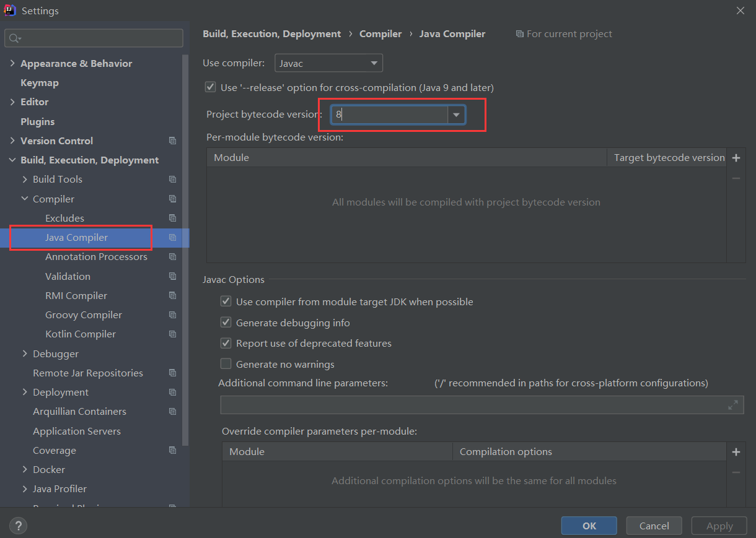Select Kotlin Compiler settings
This screenshot has width=756, height=538.
pyautogui.click(x=81, y=334)
